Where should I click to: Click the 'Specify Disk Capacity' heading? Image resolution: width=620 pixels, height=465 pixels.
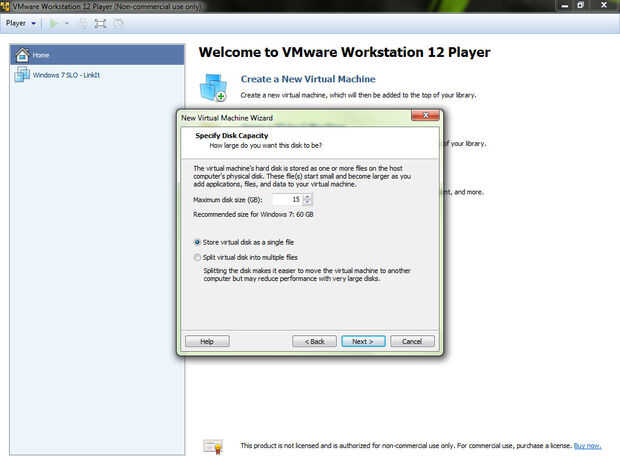coord(232,136)
